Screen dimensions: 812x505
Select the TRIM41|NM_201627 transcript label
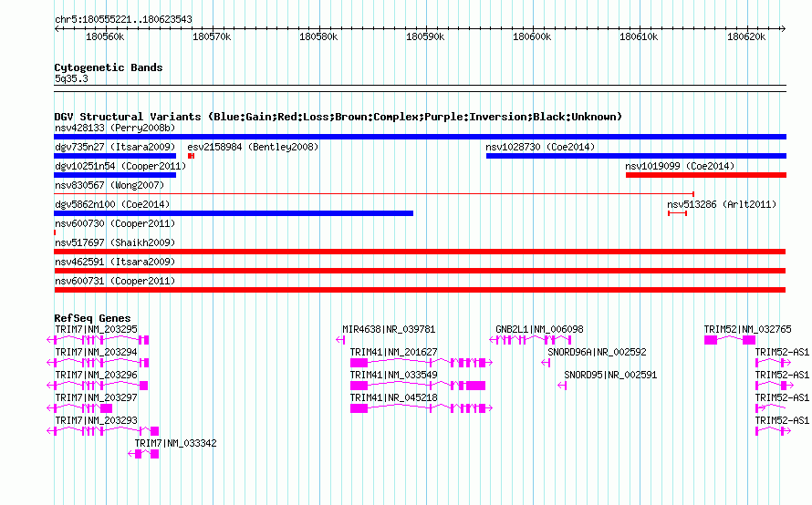pos(393,353)
